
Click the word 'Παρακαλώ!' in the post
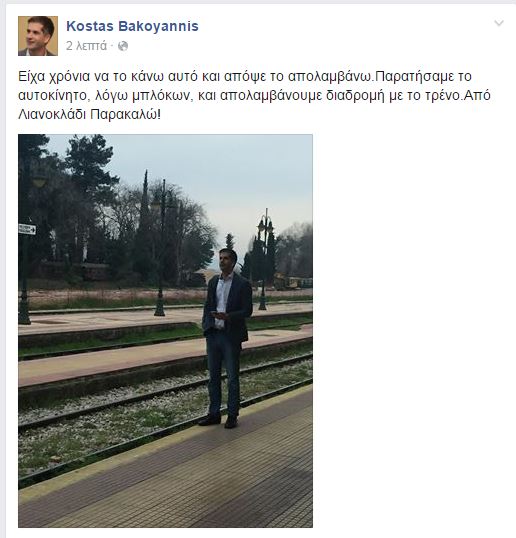pos(126,115)
